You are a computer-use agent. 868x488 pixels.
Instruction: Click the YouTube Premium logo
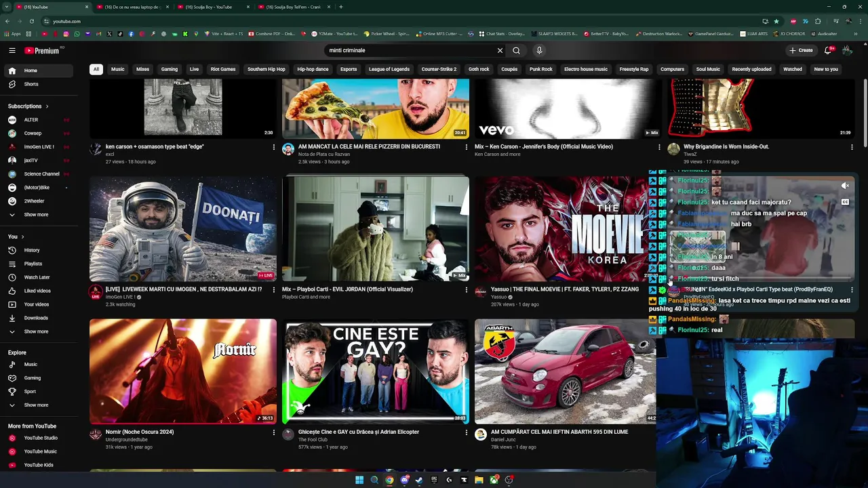[x=42, y=50]
